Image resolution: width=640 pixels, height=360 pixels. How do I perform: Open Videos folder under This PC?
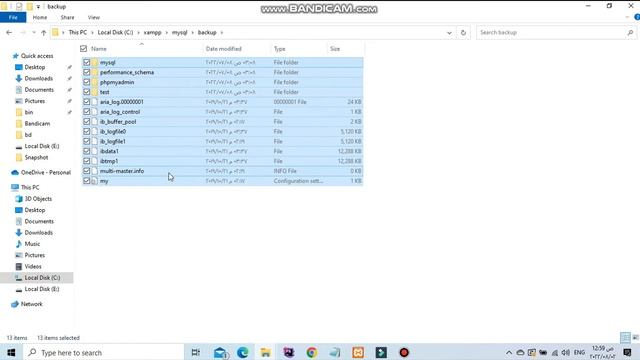click(33, 266)
